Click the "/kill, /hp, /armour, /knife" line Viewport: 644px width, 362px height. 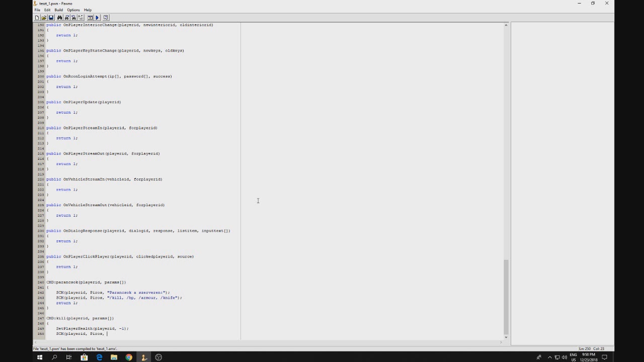(119, 298)
